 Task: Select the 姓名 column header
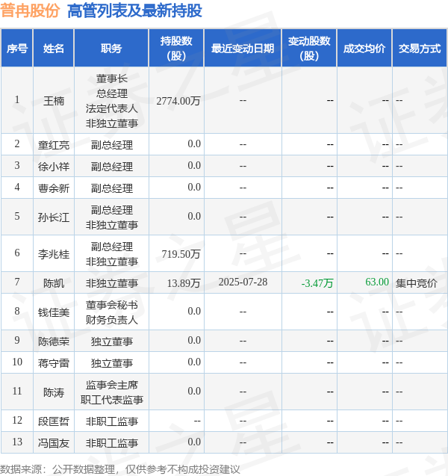(x=53, y=49)
